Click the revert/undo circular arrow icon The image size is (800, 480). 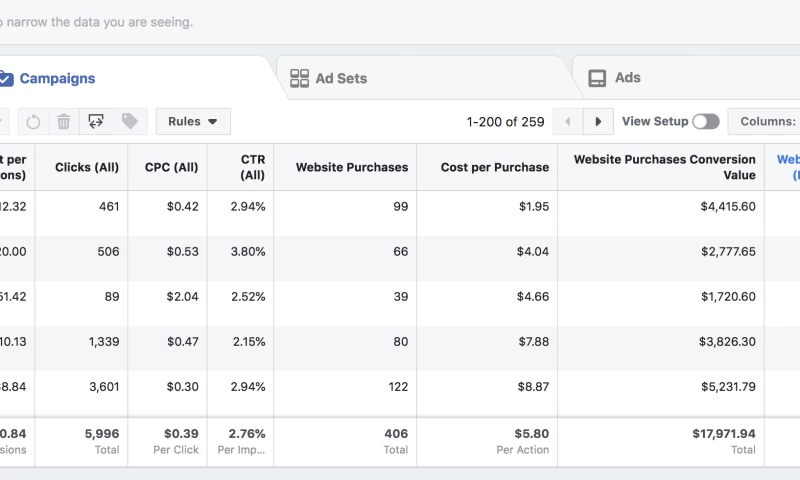33,122
